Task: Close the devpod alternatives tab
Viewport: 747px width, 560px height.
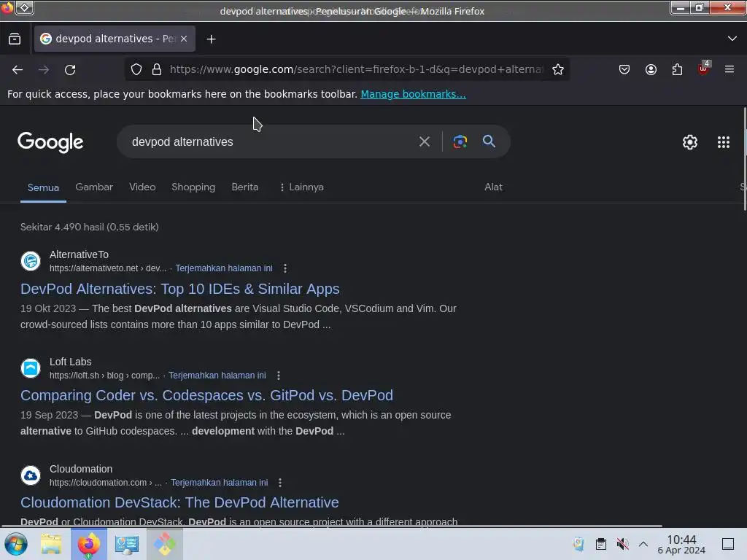Action: [x=184, y=39]
